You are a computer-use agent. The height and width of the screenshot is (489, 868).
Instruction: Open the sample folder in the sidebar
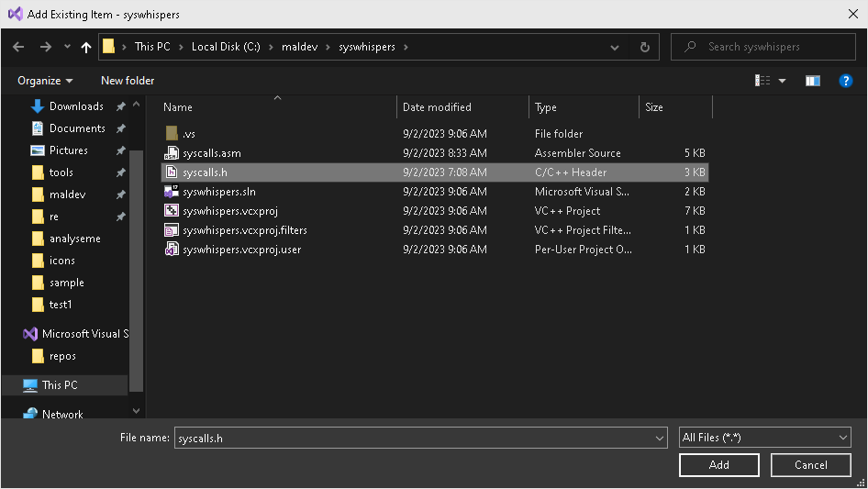[66, 283]
